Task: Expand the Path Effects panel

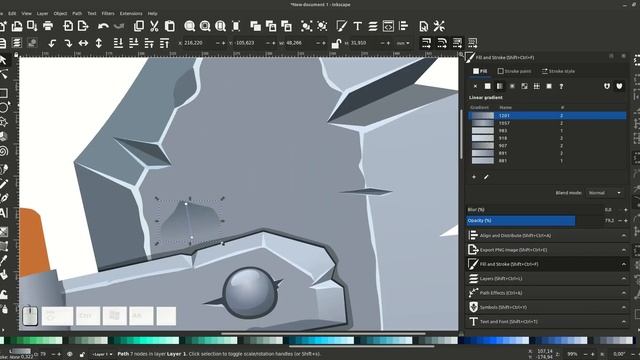Action: pos(547,293)
